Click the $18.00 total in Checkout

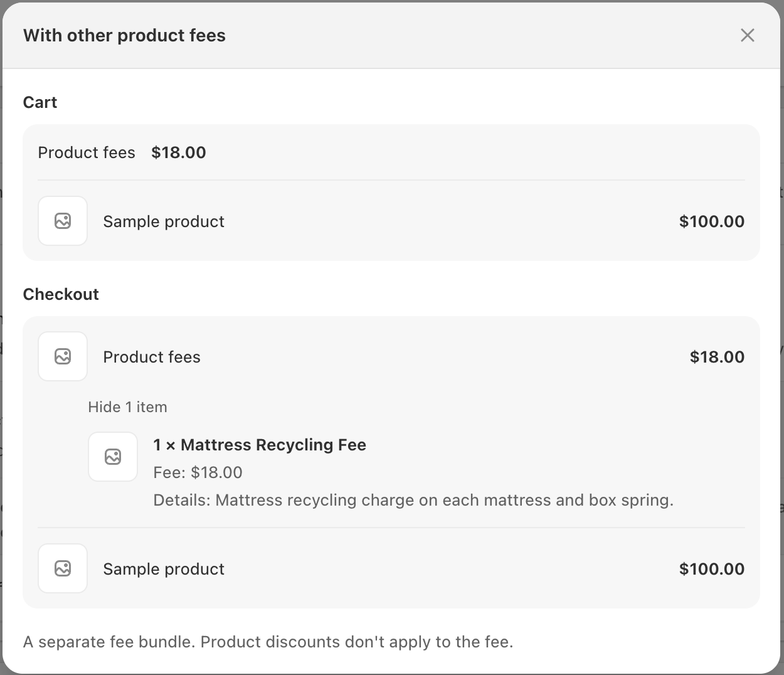pos(717,357)
